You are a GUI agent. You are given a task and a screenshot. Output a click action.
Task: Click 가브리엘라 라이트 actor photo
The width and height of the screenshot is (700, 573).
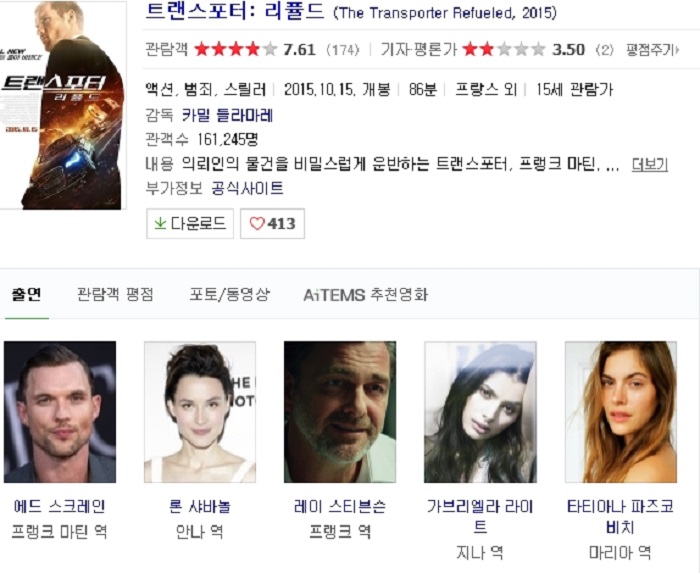click(x=480, y=412)
